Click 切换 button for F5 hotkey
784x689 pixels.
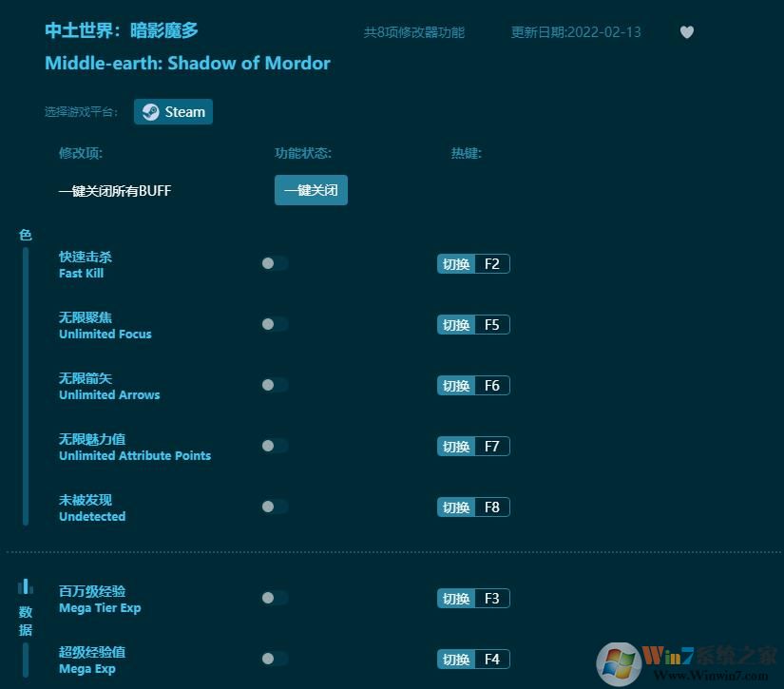coord(456,325)
